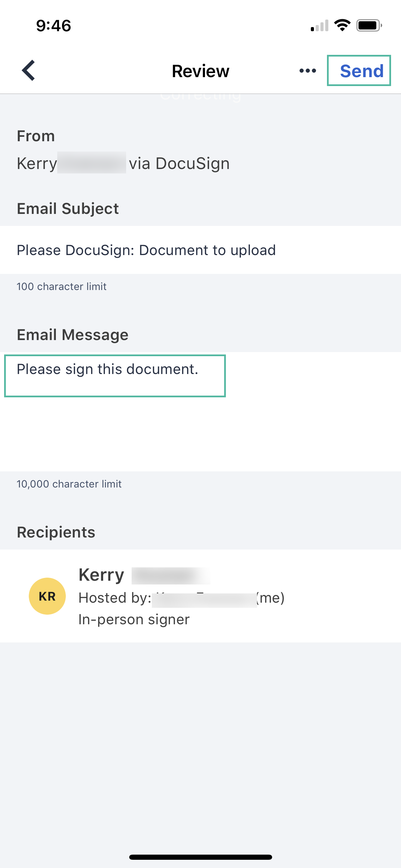Tap the Review title header
This screenshot has width=401, height=868.
(200, 71)
